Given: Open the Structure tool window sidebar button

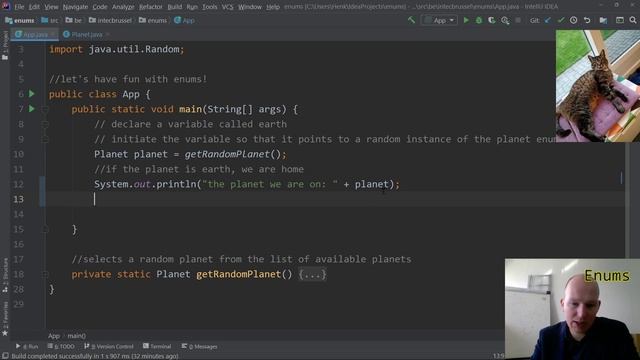Looking at the screenshot, I should click(x=5, y=275).
